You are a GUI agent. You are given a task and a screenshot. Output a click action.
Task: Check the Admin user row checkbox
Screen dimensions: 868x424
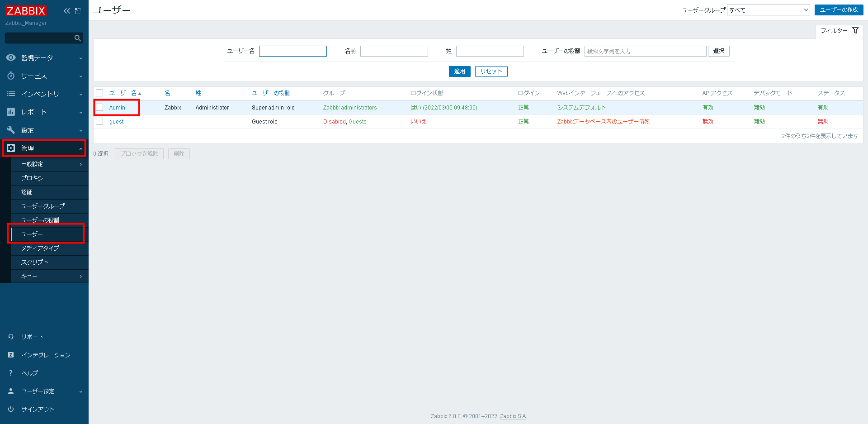point(100,108)
